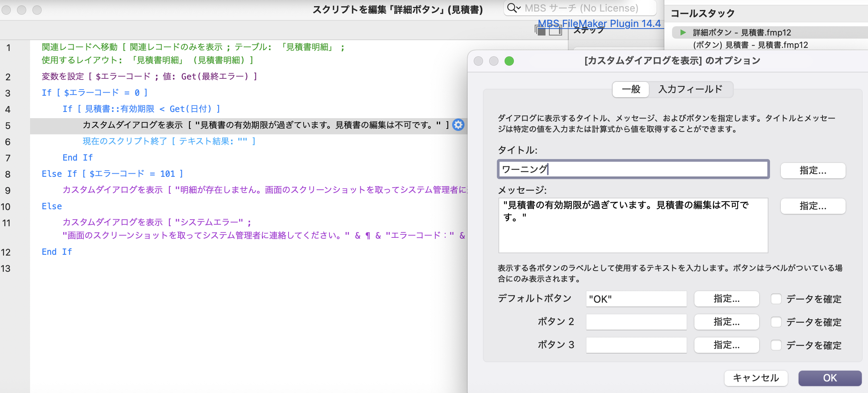Click the overlapping windows icon above the step list

540,31
